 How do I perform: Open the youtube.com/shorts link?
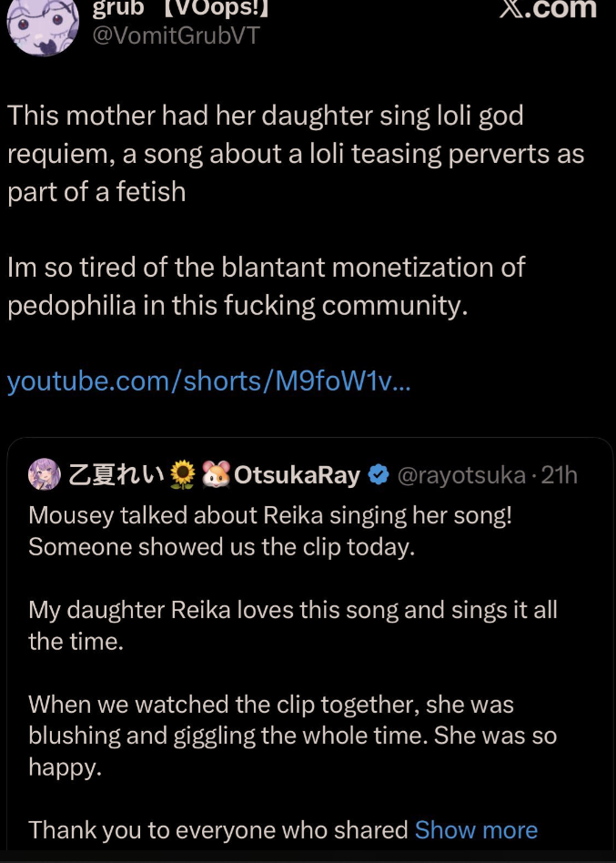[x=208, y=381]
